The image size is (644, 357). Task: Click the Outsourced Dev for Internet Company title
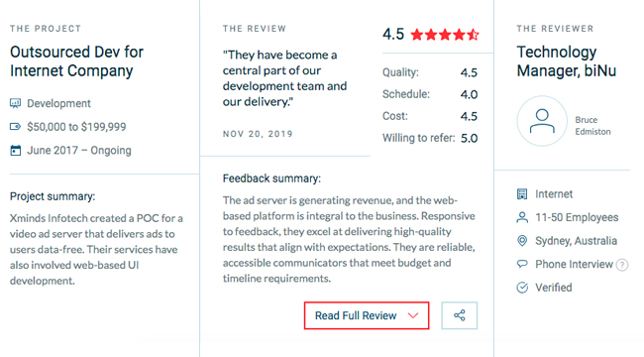77,61
